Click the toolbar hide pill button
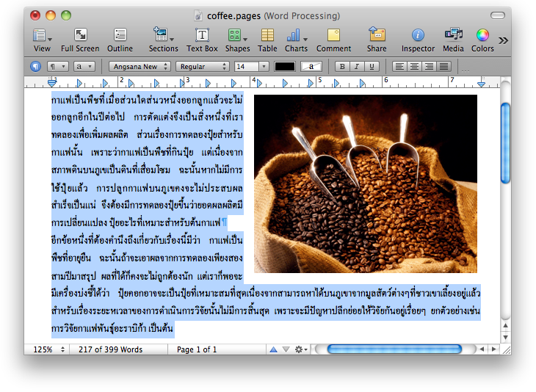 click(x=497, y=15)
